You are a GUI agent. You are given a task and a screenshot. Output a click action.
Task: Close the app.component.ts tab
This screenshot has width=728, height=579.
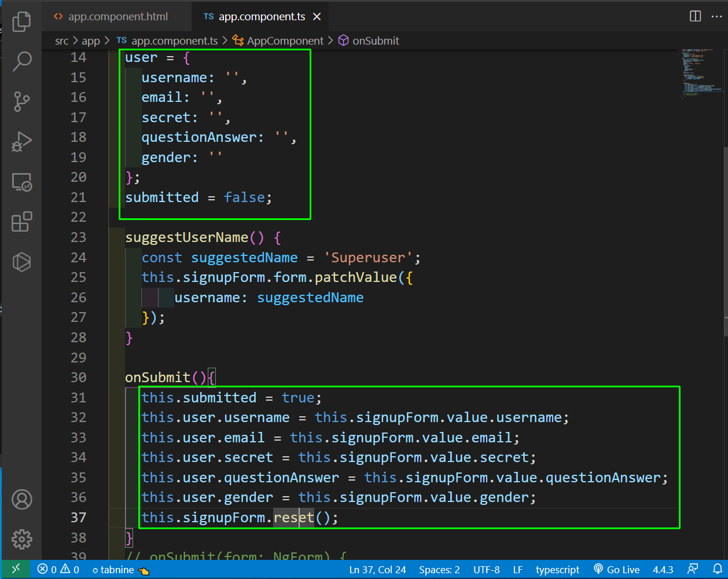click(x=317, y=17)
